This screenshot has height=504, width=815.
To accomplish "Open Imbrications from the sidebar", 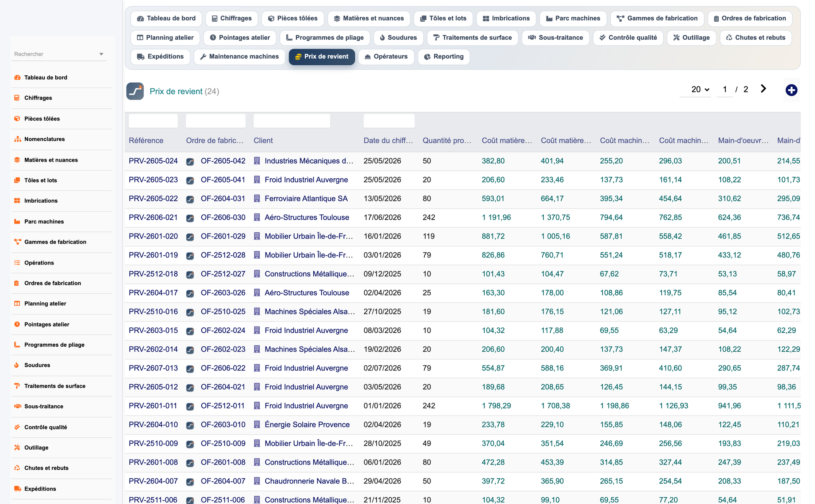I will tap(41, 201).
